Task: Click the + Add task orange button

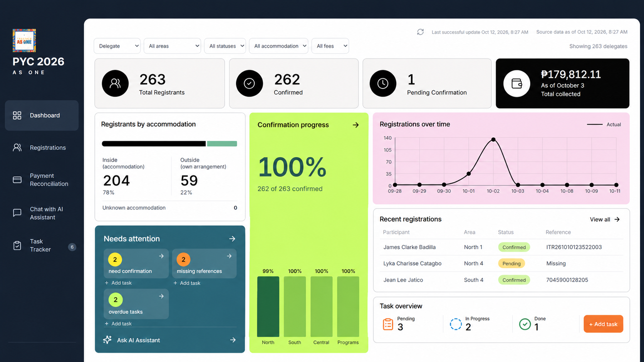Action: (603, 324)
